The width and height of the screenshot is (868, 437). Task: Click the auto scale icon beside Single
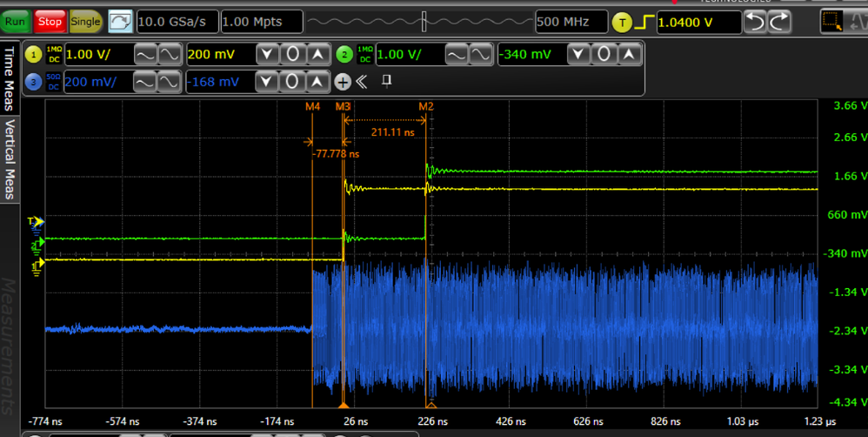coord(120,21)
